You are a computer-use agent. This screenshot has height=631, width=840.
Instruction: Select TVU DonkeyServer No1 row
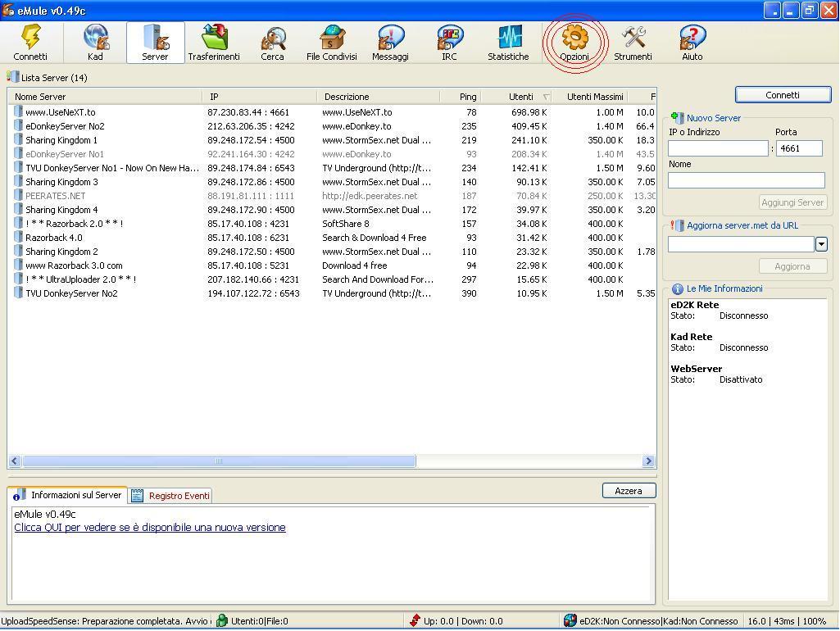click(x=332, y=168)
